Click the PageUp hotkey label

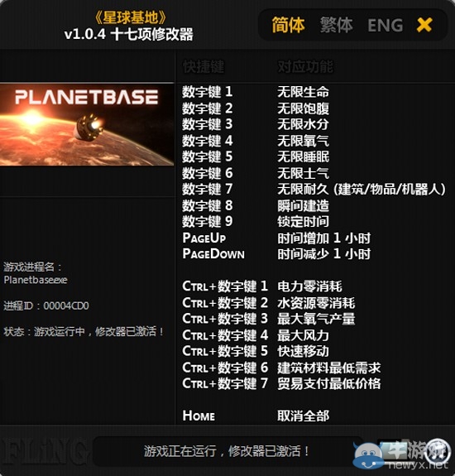click(204, 238)
